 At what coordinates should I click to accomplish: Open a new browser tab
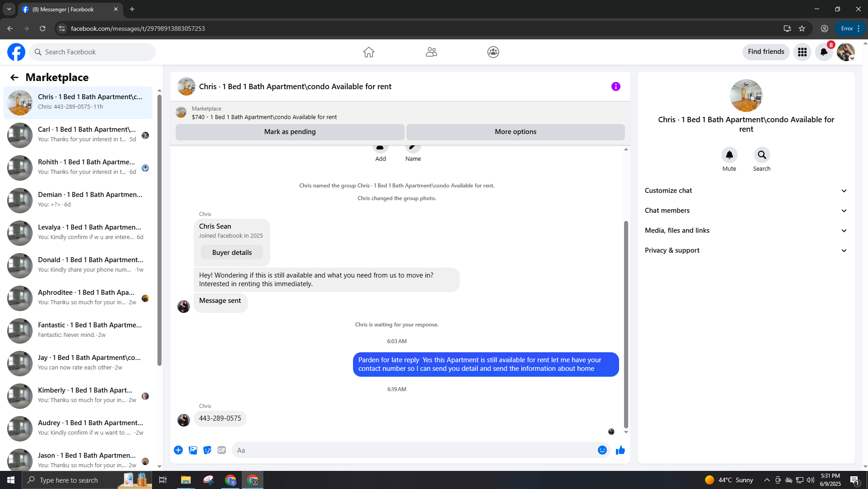coord(132,9)
